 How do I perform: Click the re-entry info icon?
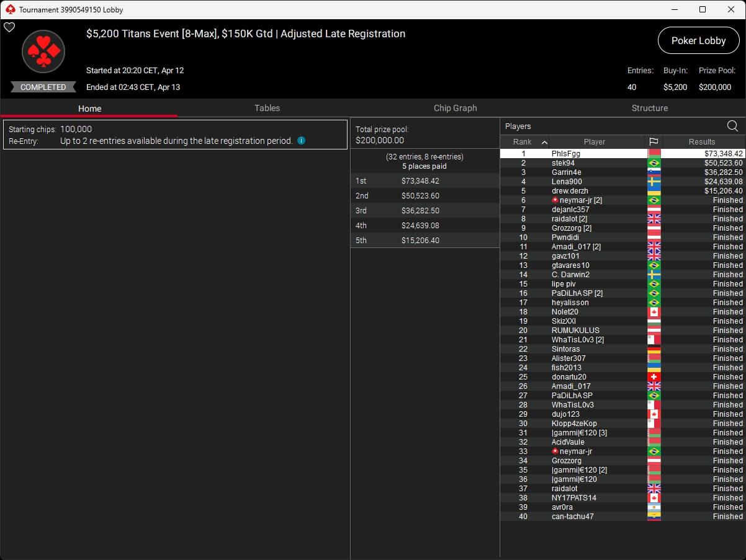point(302,141)
